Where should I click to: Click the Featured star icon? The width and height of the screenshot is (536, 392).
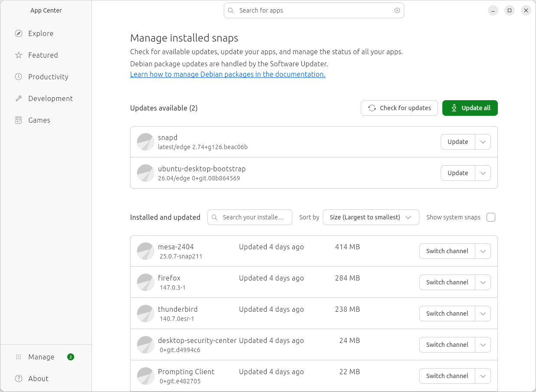pos(19,55)
